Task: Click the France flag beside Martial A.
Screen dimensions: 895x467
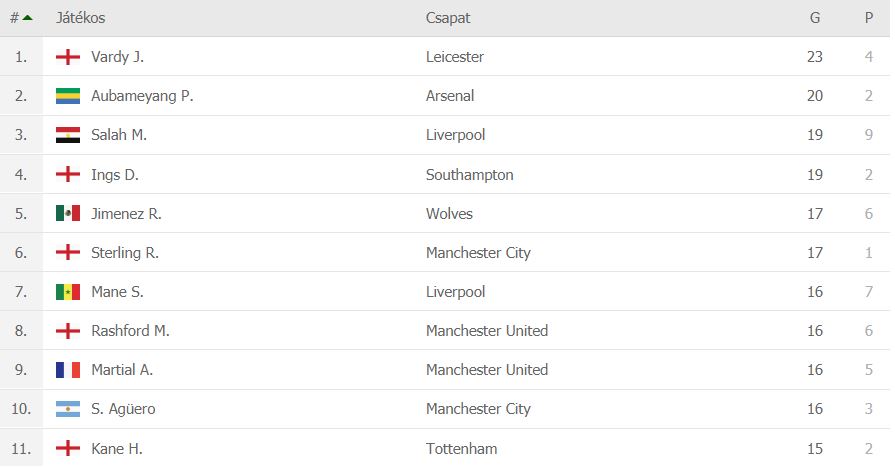Action: tap(67, 370)
